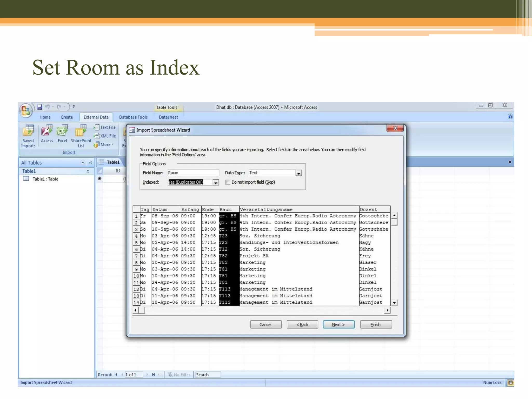
Task: Click the SharePoint List import icon
Action: click(81, 136)
